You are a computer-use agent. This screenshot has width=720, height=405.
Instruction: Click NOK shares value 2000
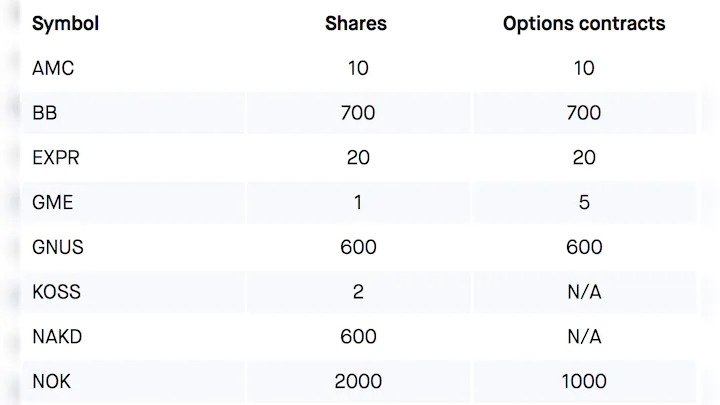(x=358, y=382)
